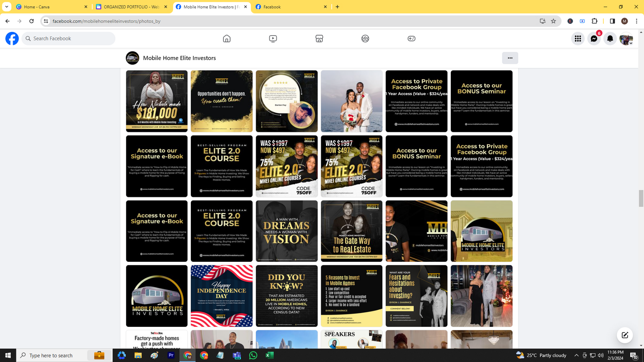Go forward in browser history
This screenshot has width=644, height=362.
pos(19,21)
